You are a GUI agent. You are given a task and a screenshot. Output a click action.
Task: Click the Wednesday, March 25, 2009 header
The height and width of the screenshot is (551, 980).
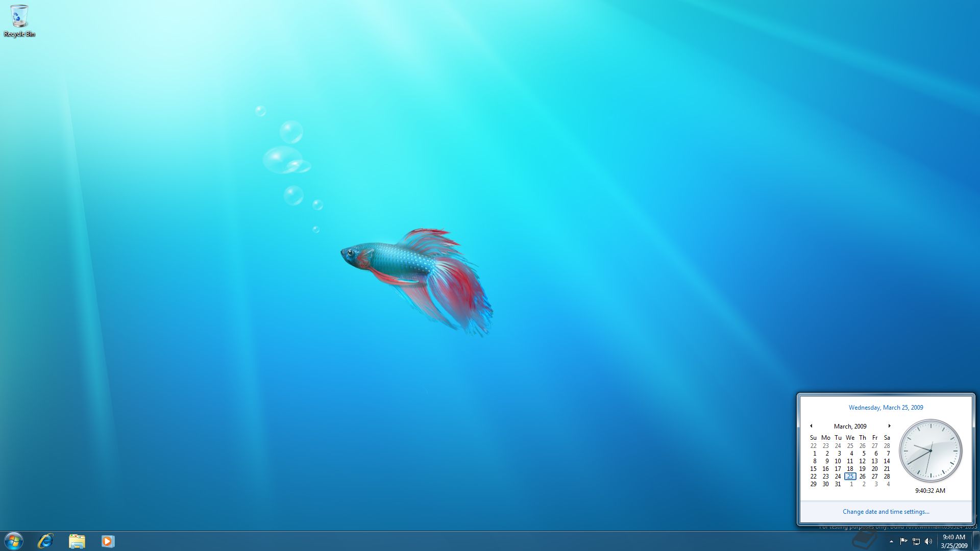(x=886, y=407)
